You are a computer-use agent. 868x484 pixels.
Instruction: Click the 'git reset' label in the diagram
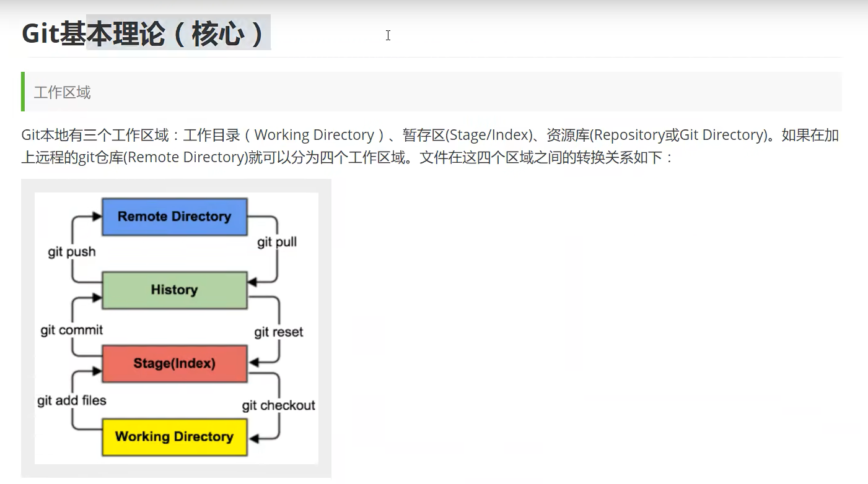279,332
